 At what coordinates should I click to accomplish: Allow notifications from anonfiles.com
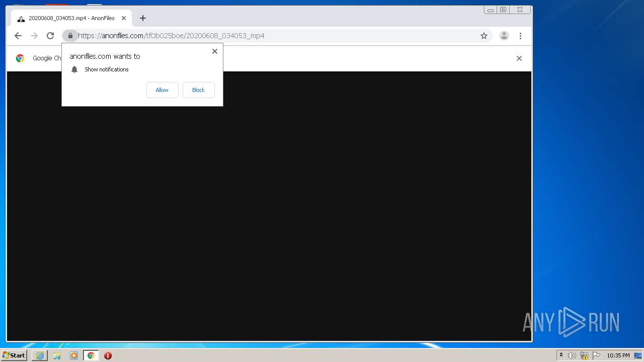162,90
